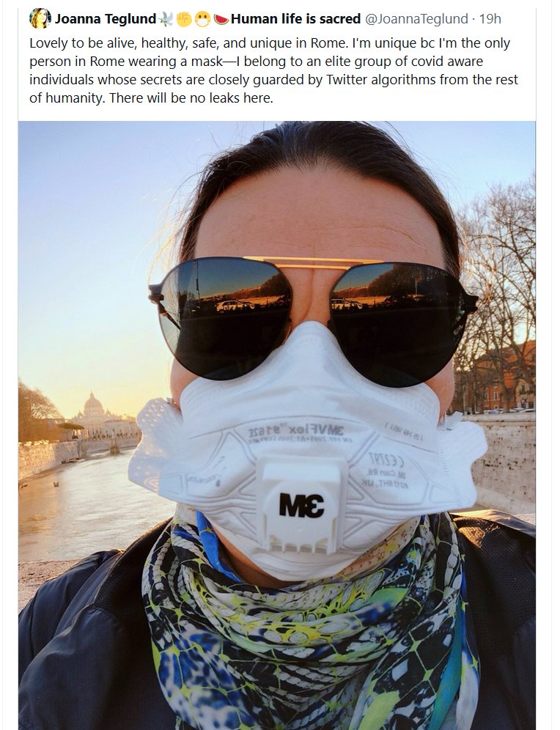Click the dove emoji after the name

click(x=166, y=19)
